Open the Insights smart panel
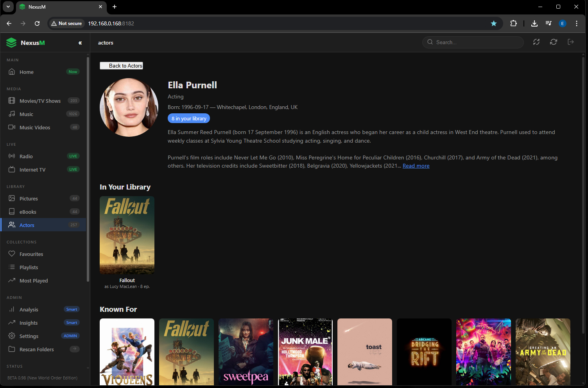The width and height of the screenshot is (588, 388). click(x=27, y=323)
